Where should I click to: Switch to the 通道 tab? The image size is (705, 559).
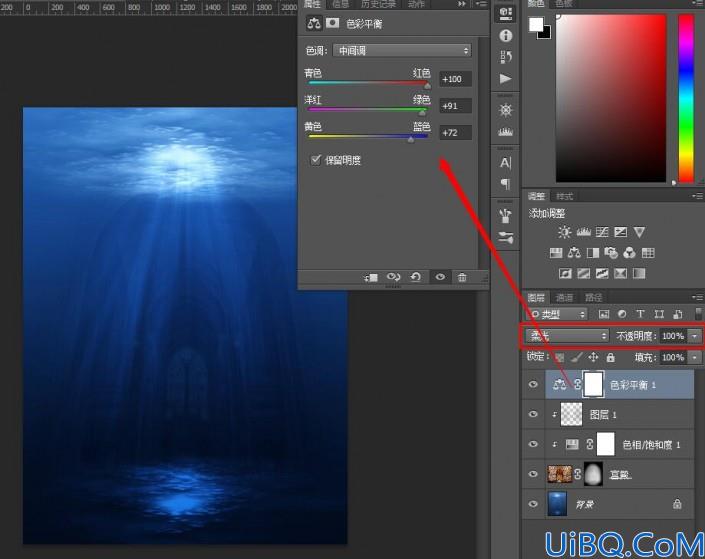[564, 298]
